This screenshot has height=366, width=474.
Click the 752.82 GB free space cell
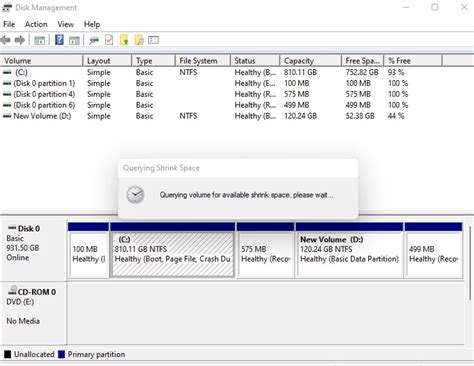(x=362, y=72)
